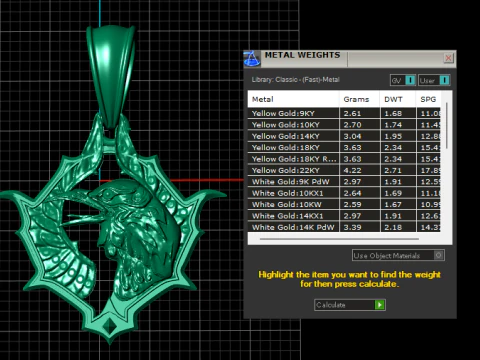Image resolution: width=480 pixels, height=360 pixels.
Task: Select the Yellow Gold:14KY row
Action: pyautogui.click(x=344, y=136)
